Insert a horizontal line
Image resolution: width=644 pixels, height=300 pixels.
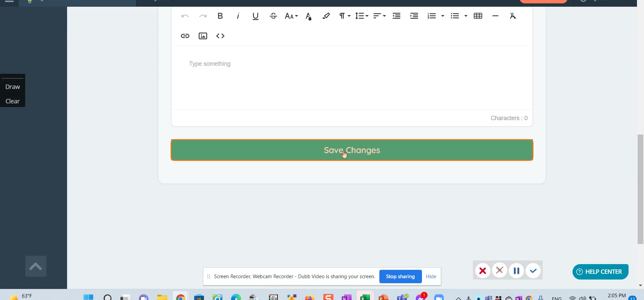coord(495,16)
